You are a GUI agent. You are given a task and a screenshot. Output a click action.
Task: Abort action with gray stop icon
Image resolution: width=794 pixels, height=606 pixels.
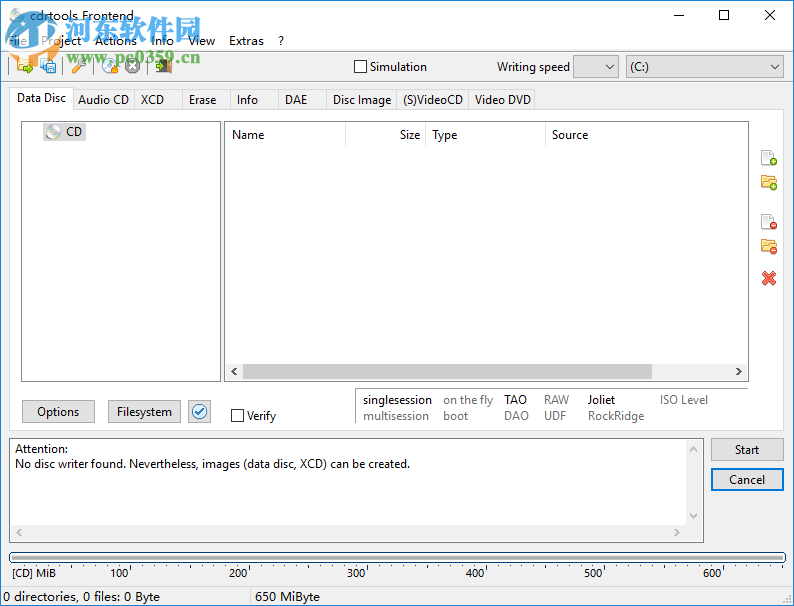click(x=132, y=66)
